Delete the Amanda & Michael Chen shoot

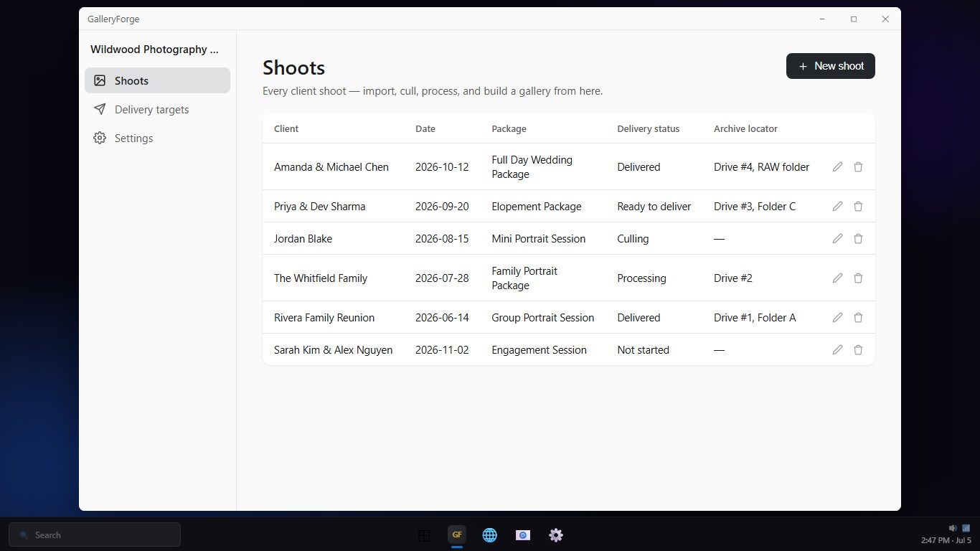click(858, 166)
